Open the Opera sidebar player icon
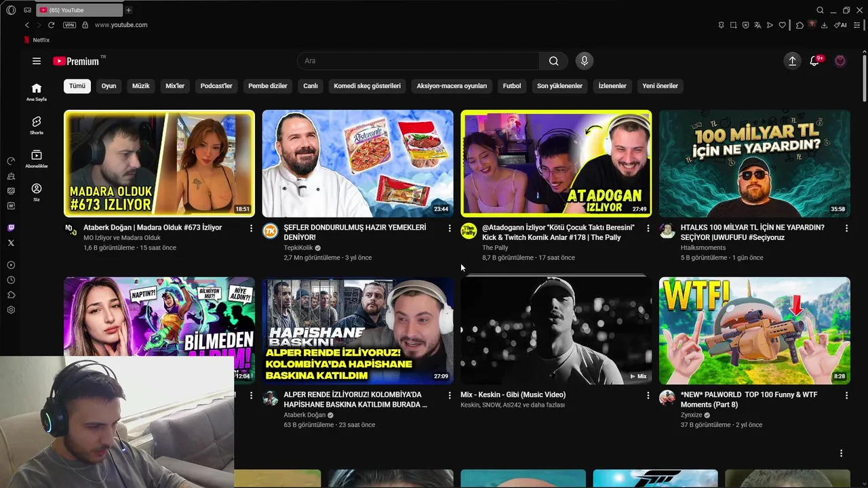The width and height of the screenshot is (868, 488). 11,265
